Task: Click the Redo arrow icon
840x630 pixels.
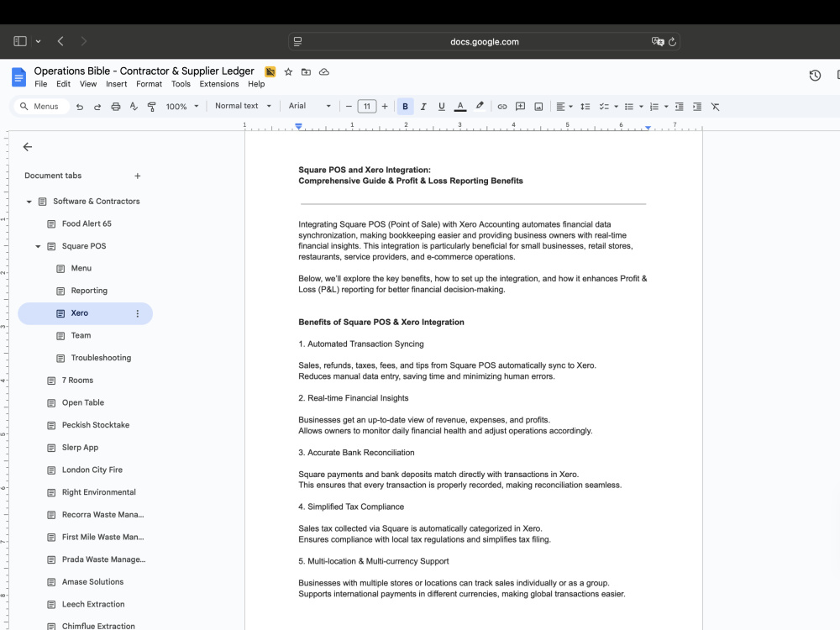Action: tap(97, 107)
